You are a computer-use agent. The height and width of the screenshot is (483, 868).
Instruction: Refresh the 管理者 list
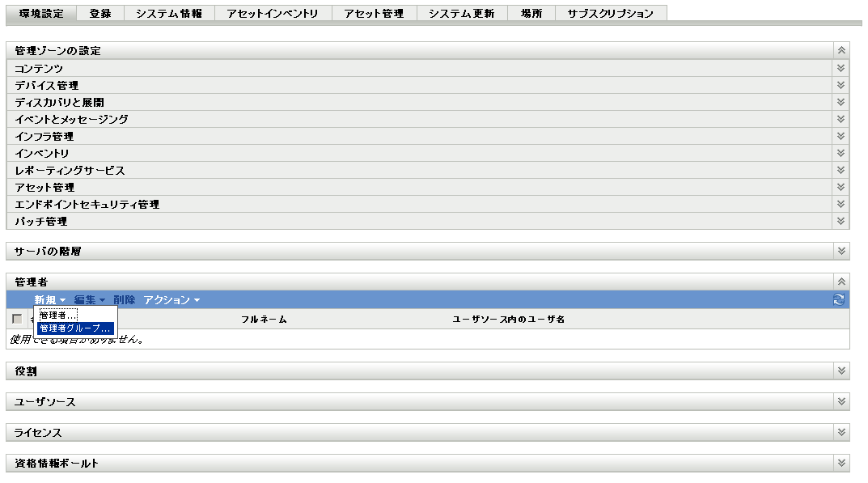click(840, 299)
